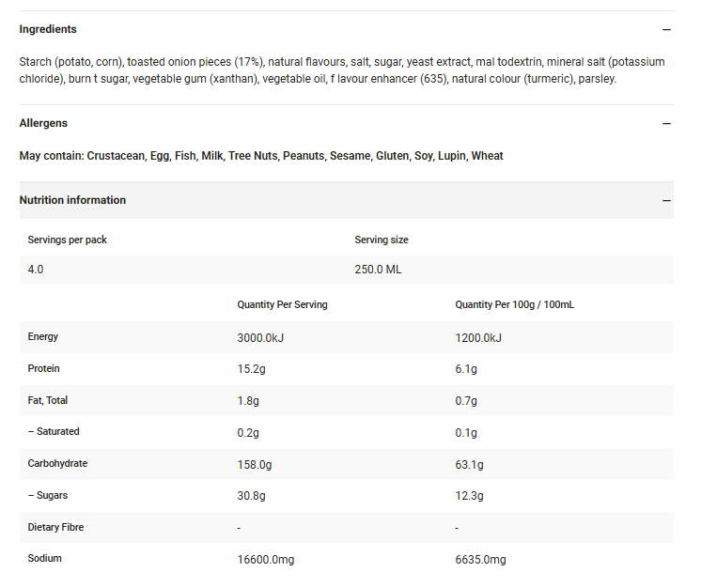The width and height of the screenshot is (717, 588).
Task: Click the Sugars 12.3g per 100g value
Action: click(469, 496)
